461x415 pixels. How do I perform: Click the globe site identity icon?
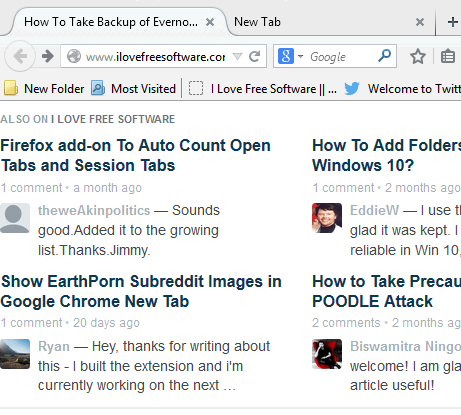tap(74, 56)
